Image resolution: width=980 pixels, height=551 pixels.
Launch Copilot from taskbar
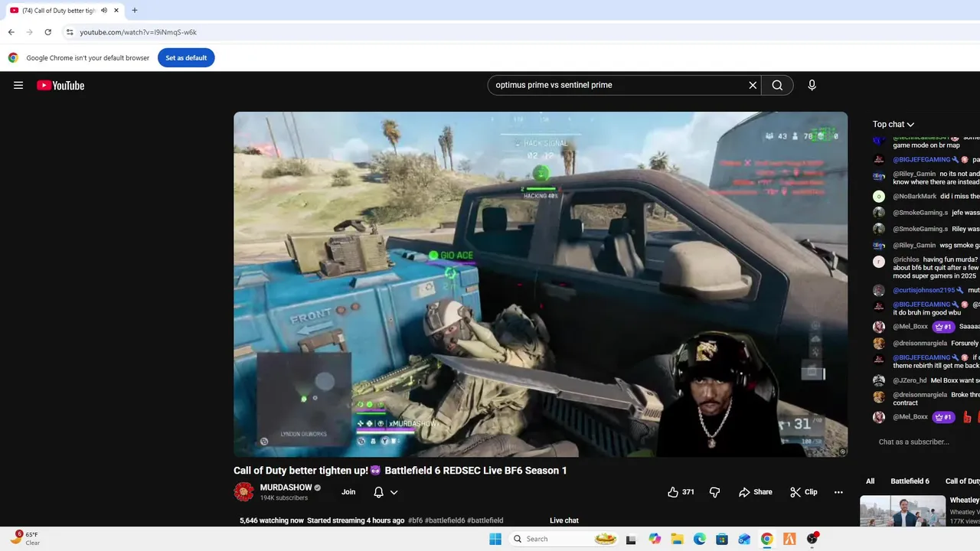coord(655,539)
